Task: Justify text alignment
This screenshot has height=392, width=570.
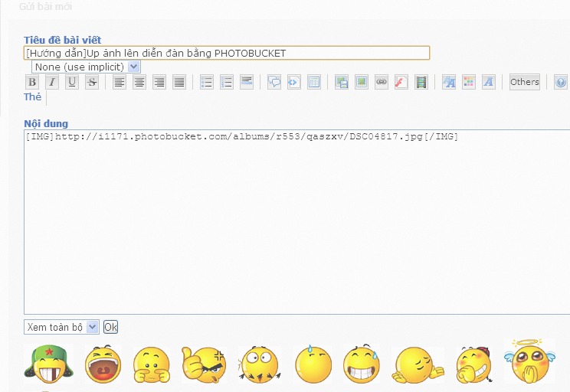Action: pyautogui.click(x=179, y=83)
